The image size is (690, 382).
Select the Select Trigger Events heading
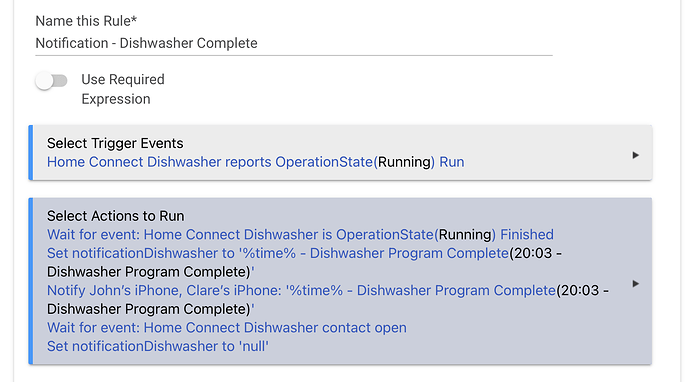click(115, 143)
